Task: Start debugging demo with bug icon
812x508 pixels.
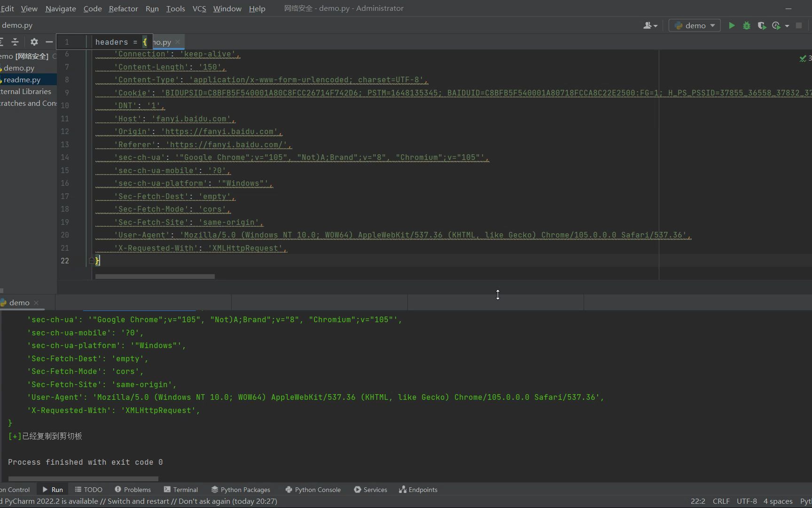Action: click(747, 26)
